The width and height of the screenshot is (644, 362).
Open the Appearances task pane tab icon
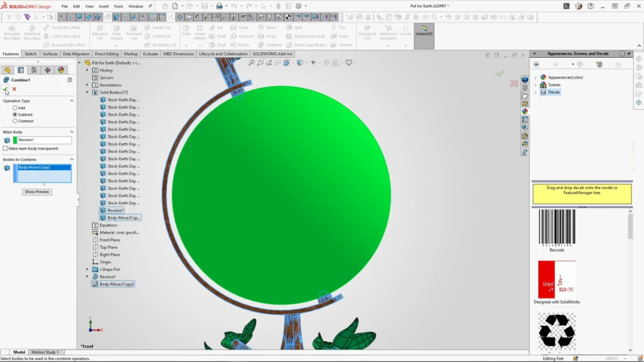525,112
